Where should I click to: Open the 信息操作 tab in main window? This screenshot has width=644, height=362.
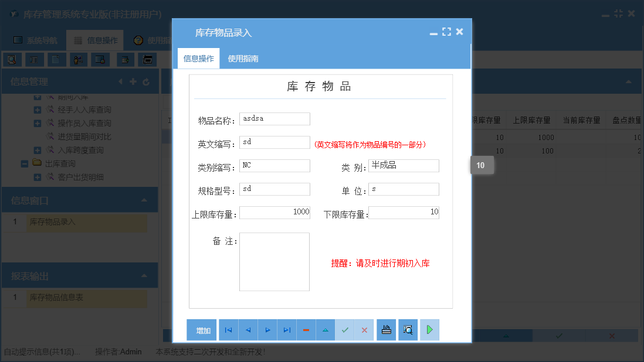coord(95,40)
